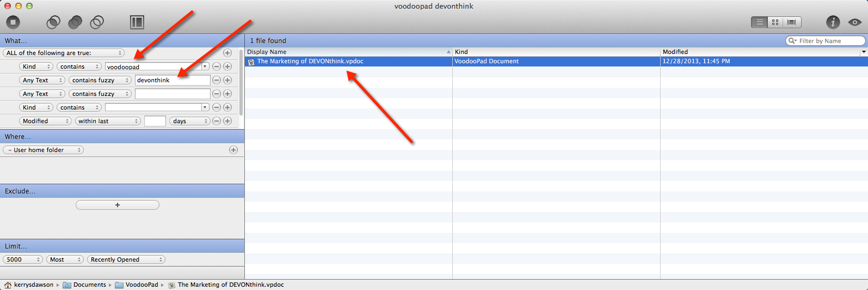Click the vpdoc file in path bar
The height and width of the screenshot is (290, 868).
[x=226, y=285]
